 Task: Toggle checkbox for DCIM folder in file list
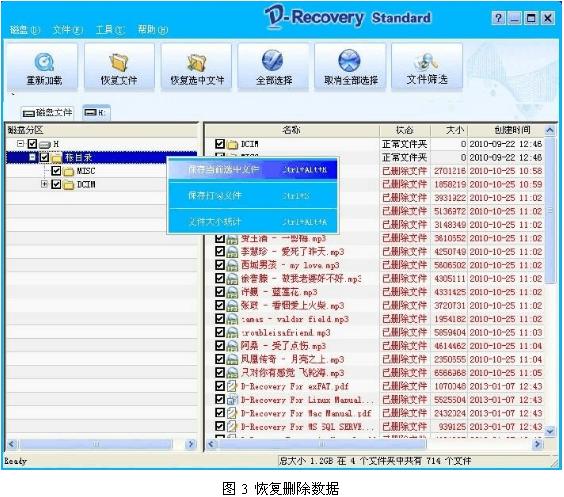220,144
